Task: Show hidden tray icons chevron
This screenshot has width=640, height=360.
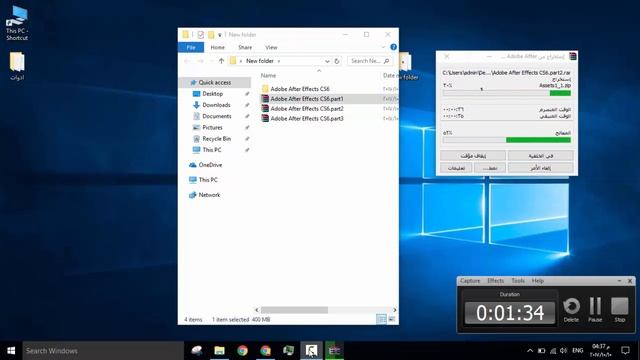Action: point(530,351)
